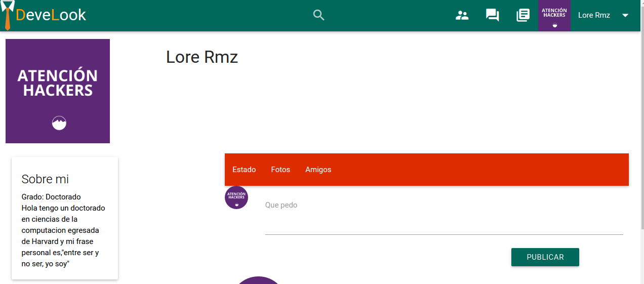Open the friends people icon
Image resolution: width=644 pixels, height=284 pixels.
coord(462,15)
